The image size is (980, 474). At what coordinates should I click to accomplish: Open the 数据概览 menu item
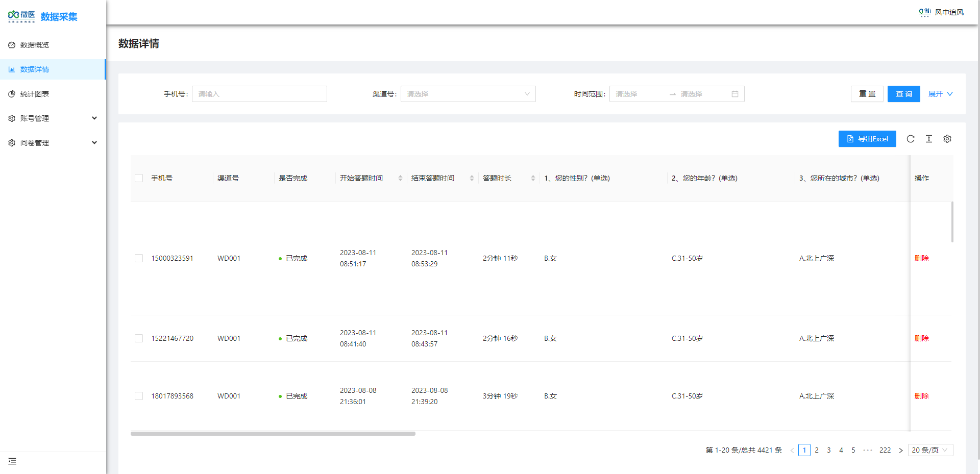point(53,45)
